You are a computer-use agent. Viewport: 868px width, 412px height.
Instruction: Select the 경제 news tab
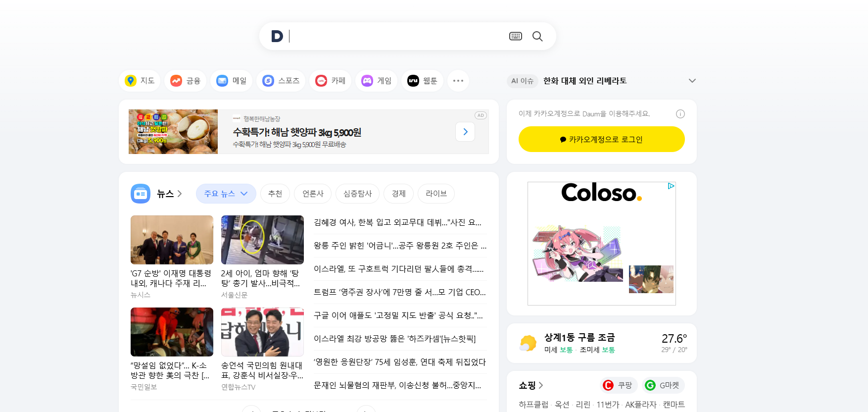pyautogui.click(x=399, y=194)
